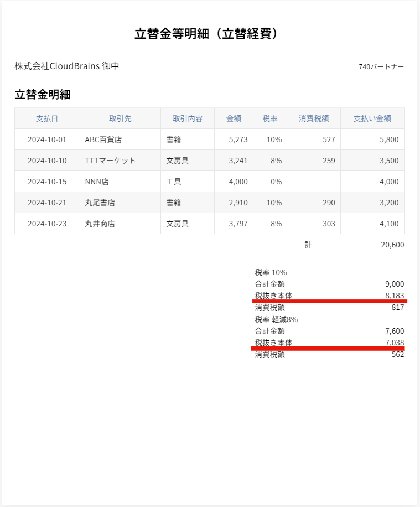
Task: Click the tax amount 290
Action: point(329,203)
